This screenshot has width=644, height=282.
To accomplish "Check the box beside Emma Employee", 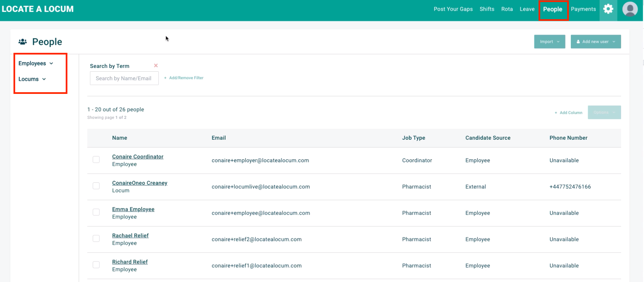I will 96,212.
